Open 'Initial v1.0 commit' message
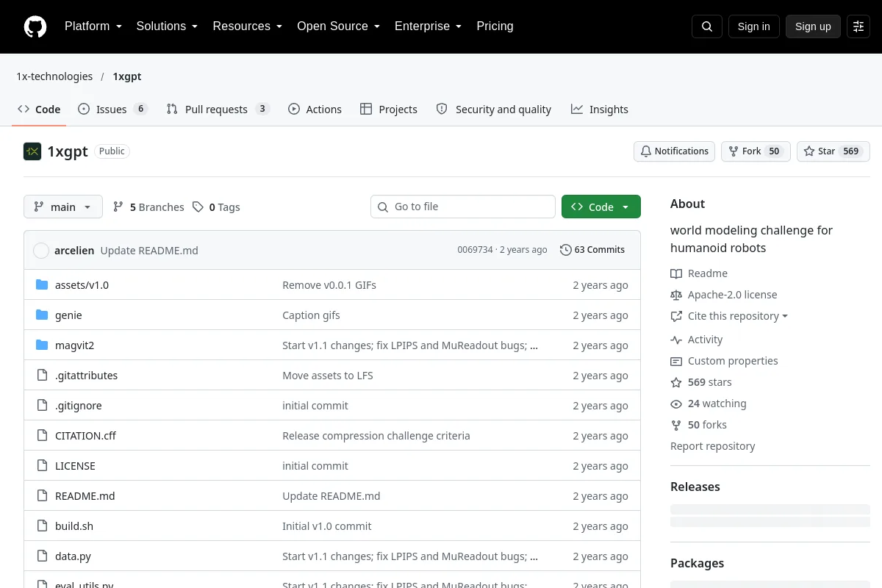This screenshot has width=882, height=588. pos(327,526)
